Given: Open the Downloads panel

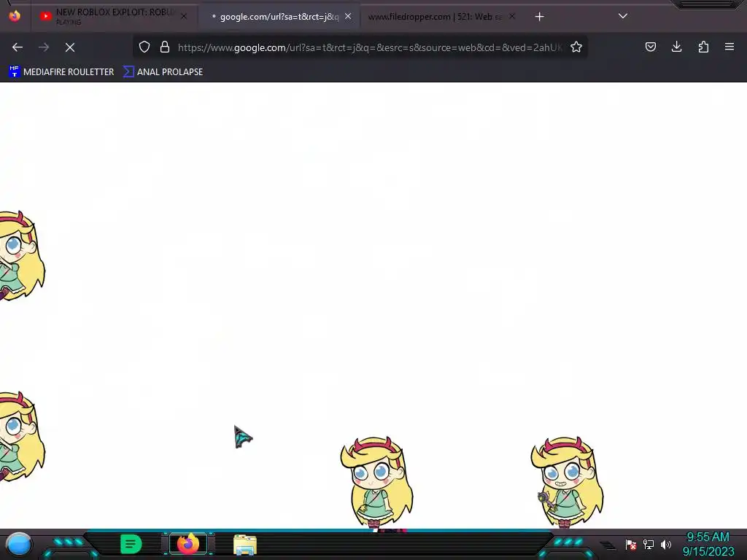Looking at the screenshot, I should pos(676,47).
